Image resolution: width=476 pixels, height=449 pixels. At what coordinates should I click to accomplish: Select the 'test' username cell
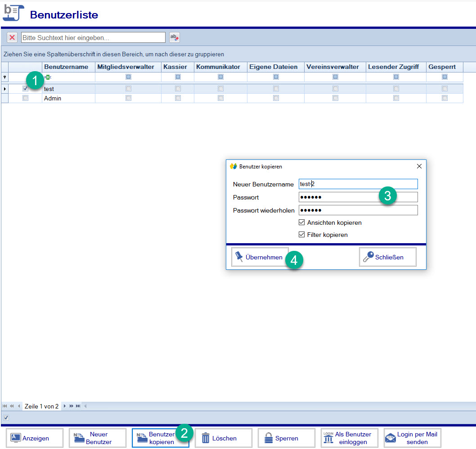68,89
